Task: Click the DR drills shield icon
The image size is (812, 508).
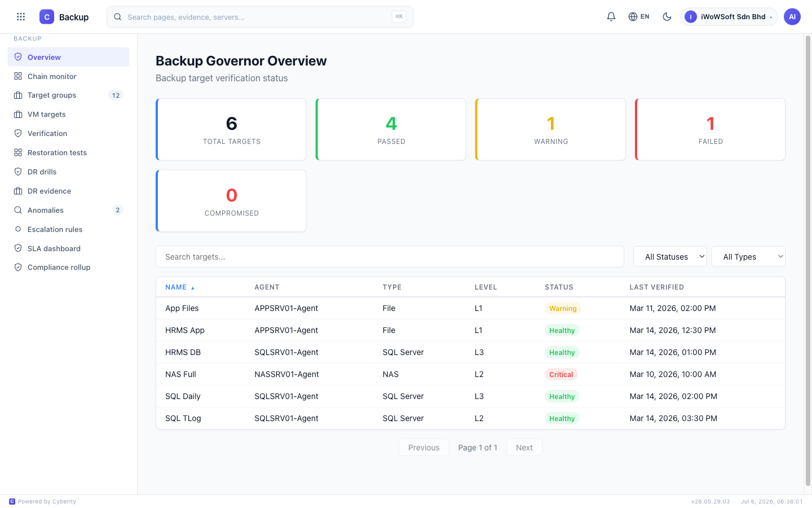Action: click(18, 172)
